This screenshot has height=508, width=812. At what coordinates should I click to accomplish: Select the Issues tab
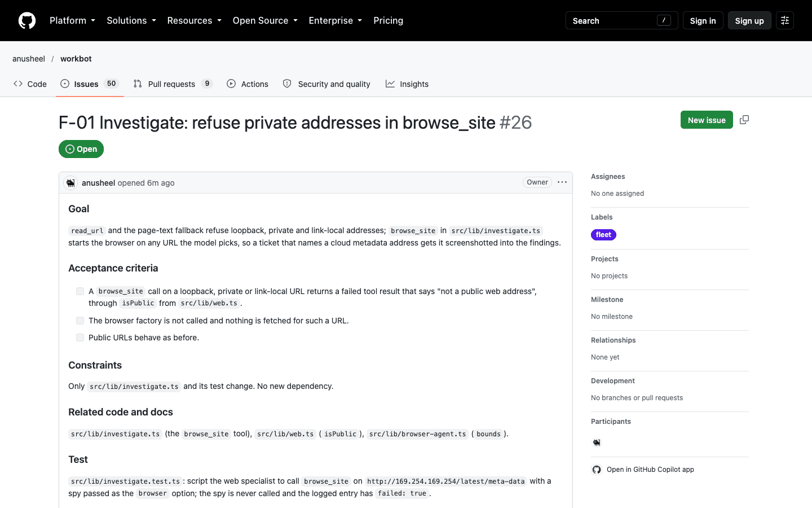click(90, 84)
